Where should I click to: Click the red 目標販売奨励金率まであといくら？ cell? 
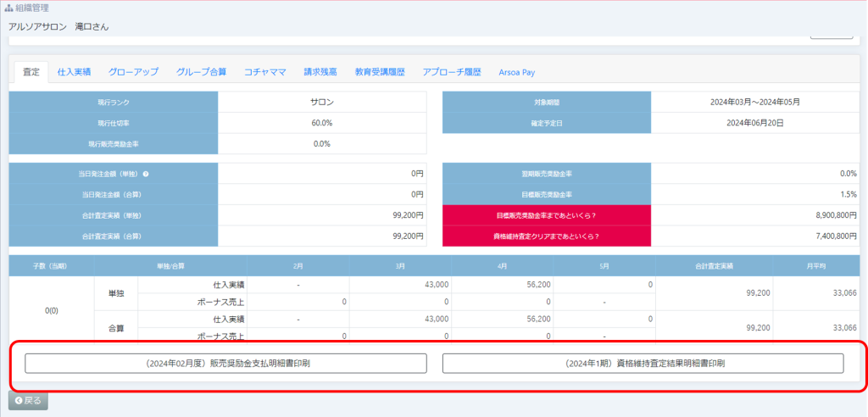point(547,215)
